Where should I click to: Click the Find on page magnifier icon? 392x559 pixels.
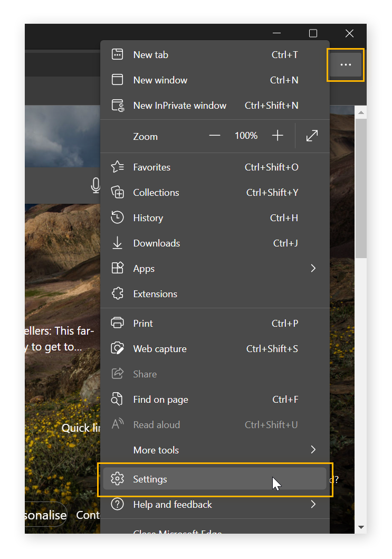(118, 399)
